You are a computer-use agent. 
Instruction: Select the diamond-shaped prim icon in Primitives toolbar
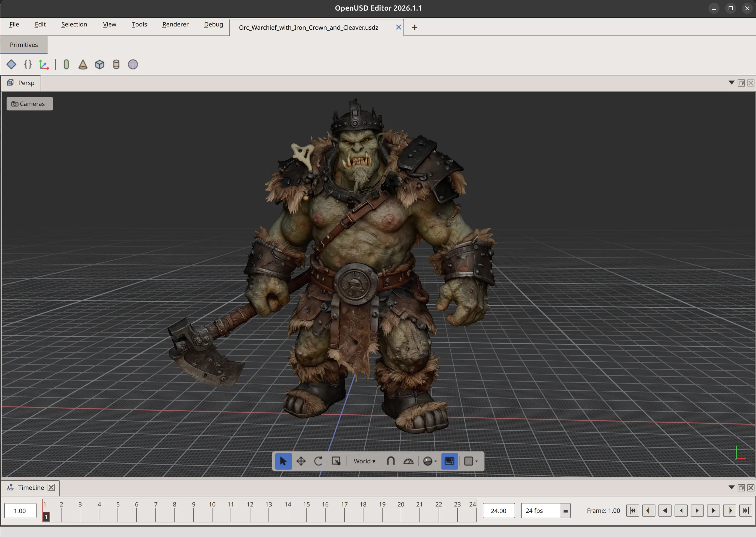11,64
